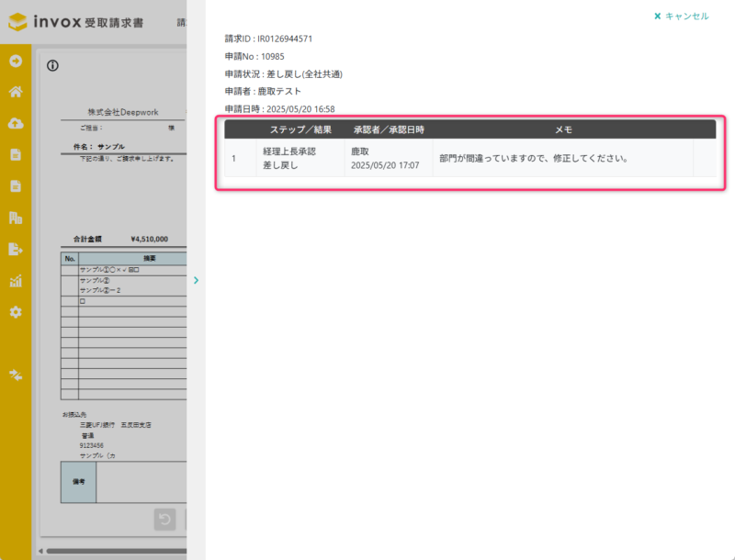Click the ¥4,510,000 total amount on invoice
735x560 pixels.
click(149, 240)
